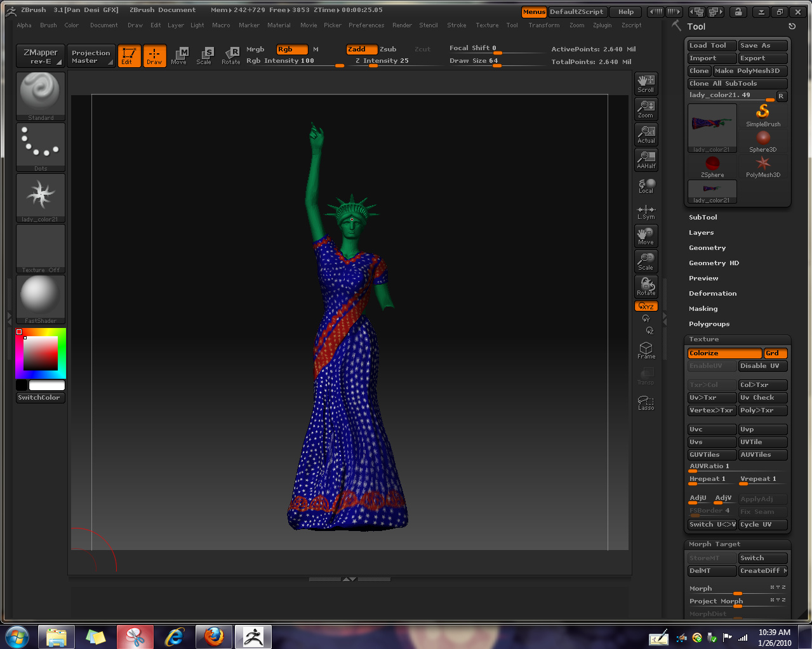
Task: Expand the SubTool section
Action: [x=703, y=217]
